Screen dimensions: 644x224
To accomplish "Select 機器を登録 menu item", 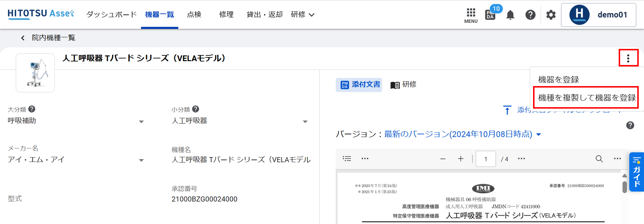I will [x=559, y=79].
